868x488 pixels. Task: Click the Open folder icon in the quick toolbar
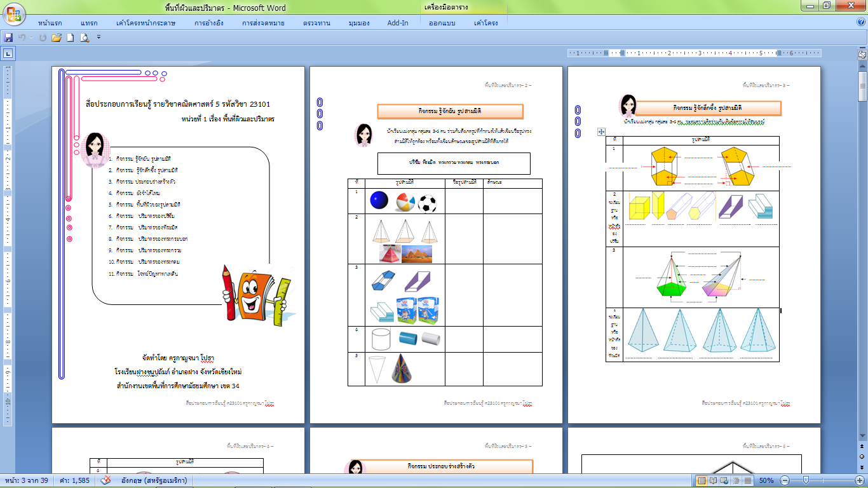[57, 38]
